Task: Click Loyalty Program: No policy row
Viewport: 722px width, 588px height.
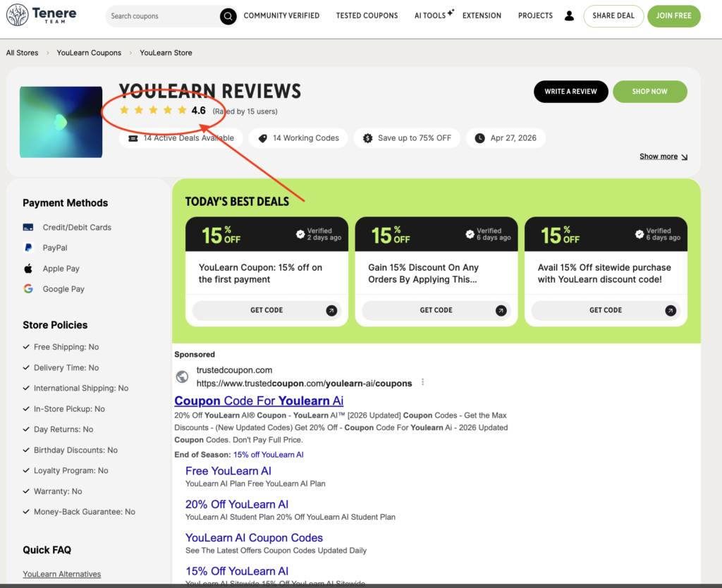Action: [x=66, y=470]
